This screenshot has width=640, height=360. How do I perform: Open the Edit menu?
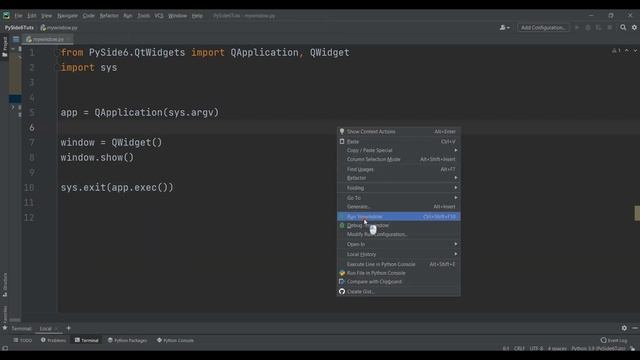(31, 16)
